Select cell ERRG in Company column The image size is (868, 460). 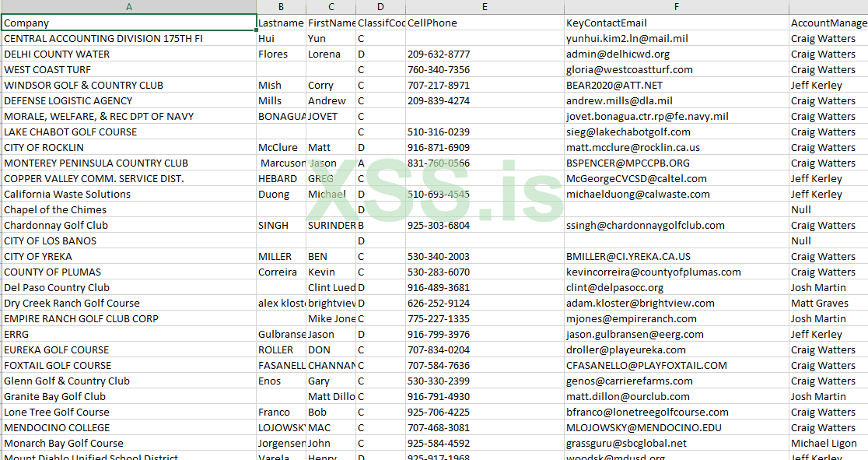pyautogui.click(x=129, y=334)
